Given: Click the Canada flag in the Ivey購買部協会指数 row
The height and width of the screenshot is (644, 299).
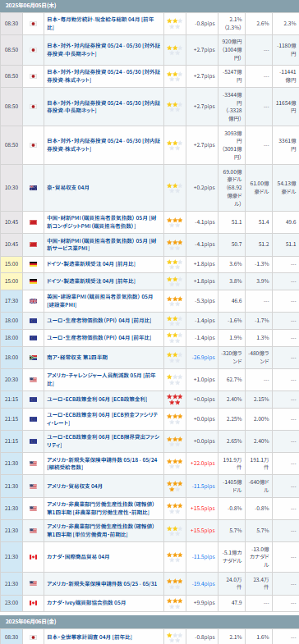Looking at the screenshot, I should click(34, 603).
